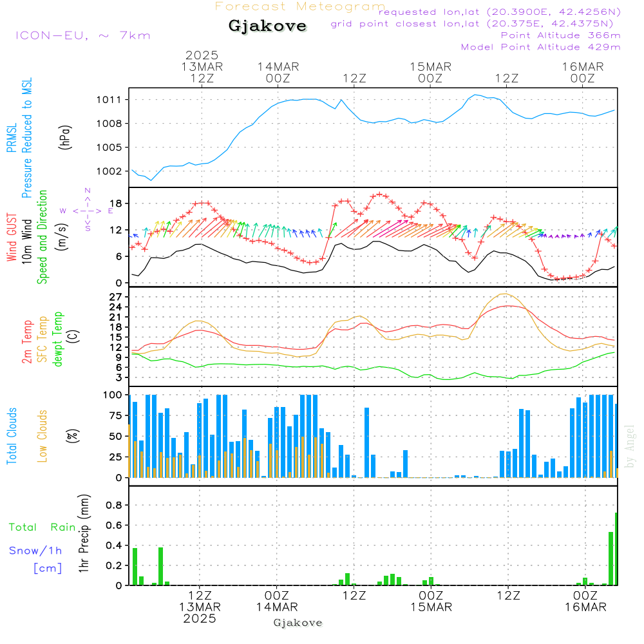The width and height of the screenshot is (644, 644).
Task: Click the '2025 13MAR 12Z' top axis label
Action: [x=202, y=66]
